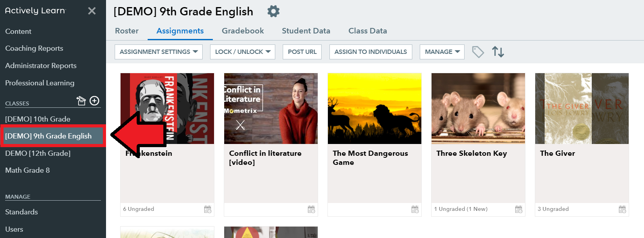Viewport: 644px width, 238px height.
Task: Click '1 Ungraded (1 New)' status
Action: coord(461,209)
